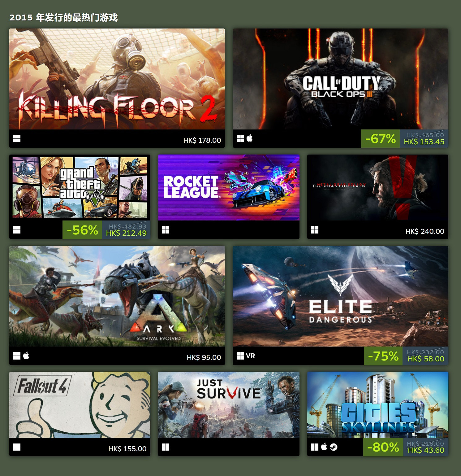
Task: Click the Windows icon under Grand Theft Auto V
Action: coord(17,230)
